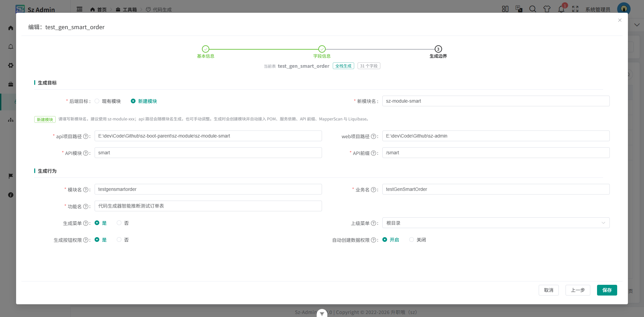Select 关闭 for 自动创建数据权限
Viewport: 644px width, 317px height.
pos(418,240)
